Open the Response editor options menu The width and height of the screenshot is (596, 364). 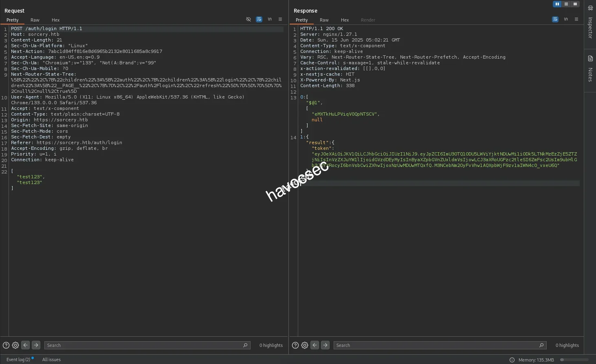click(576, 19)
